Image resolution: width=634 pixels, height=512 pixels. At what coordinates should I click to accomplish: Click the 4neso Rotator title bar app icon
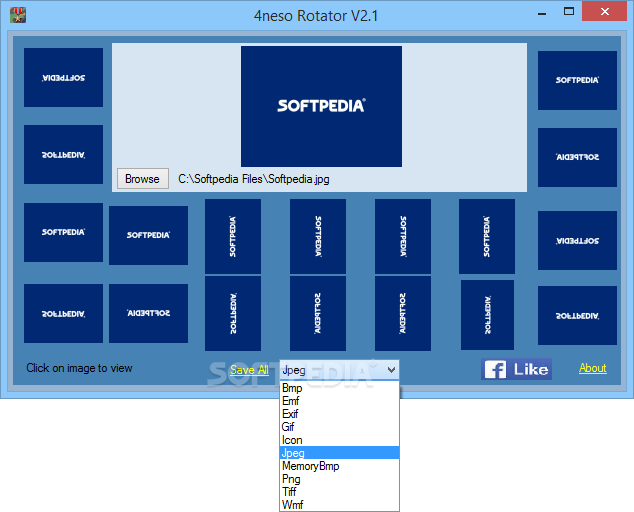[x=18, y=15]
